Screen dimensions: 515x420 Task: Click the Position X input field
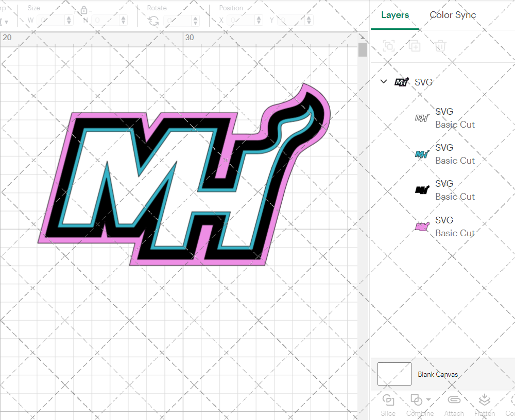point(241,21)
